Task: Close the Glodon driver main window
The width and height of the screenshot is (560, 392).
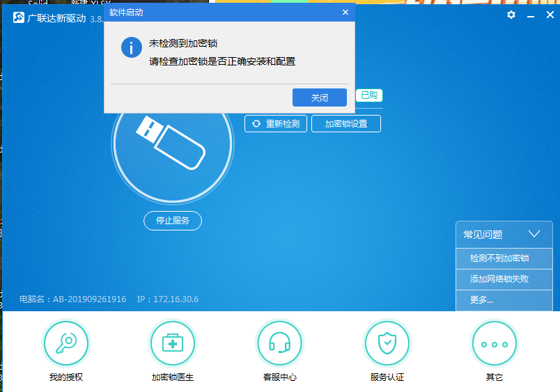Action: point(550,15)
